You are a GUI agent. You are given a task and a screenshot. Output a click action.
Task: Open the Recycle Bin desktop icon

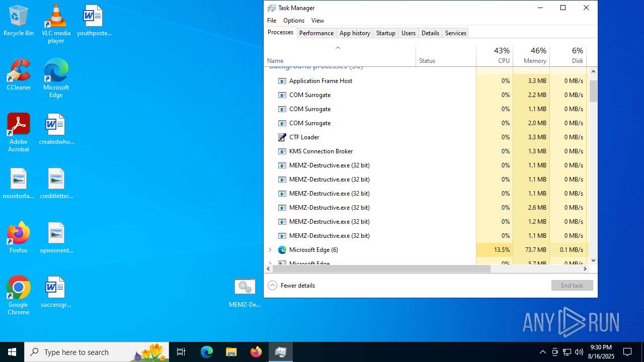pos(19,21)
